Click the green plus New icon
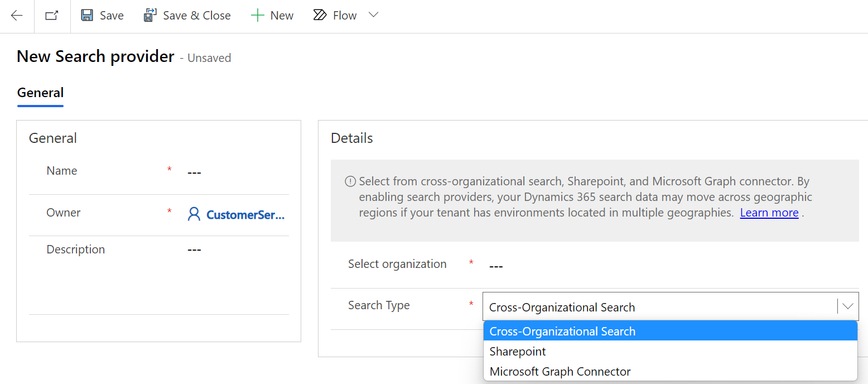The height and width of the screenshot is (384, 868). tap(257, 16)
